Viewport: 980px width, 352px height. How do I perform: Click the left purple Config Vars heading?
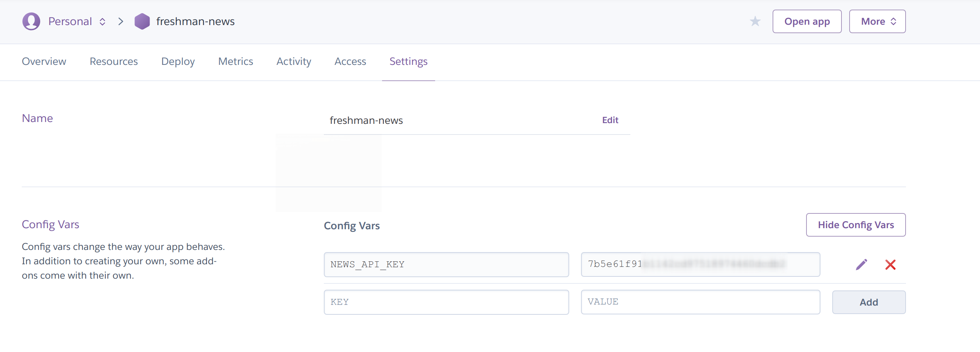pyautogui.click(x=50, y=224)
